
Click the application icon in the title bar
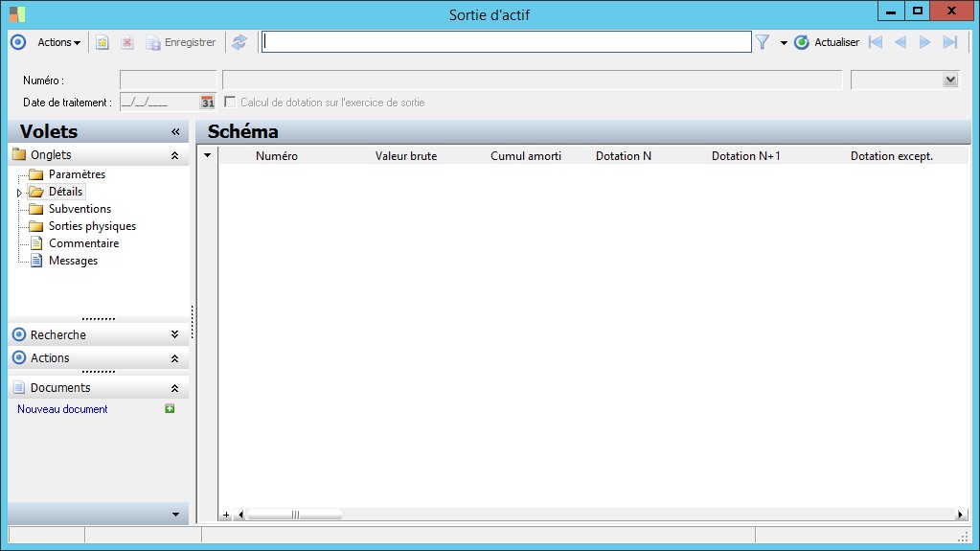[x=17, y=13]
